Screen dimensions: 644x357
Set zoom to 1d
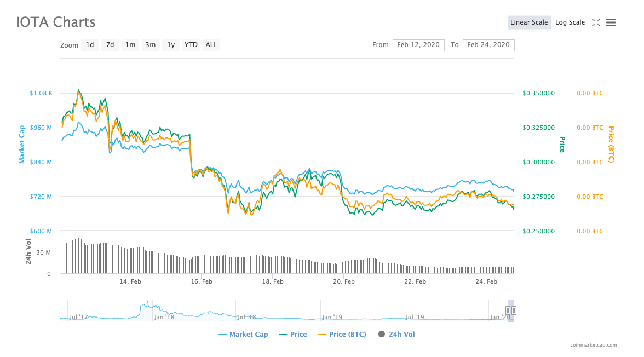[x=90, y=45]
